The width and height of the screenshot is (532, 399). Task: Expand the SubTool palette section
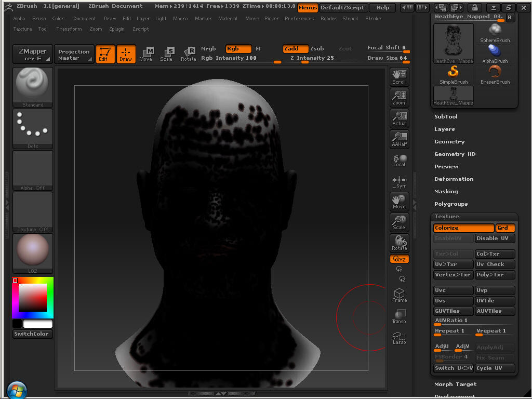point(446,116)
